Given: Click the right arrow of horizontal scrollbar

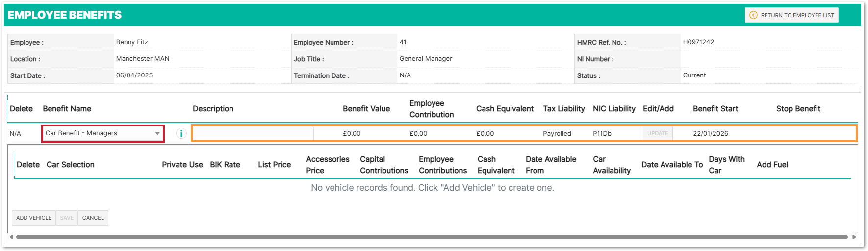Looking at the screenshot, I should coord(854,237).
